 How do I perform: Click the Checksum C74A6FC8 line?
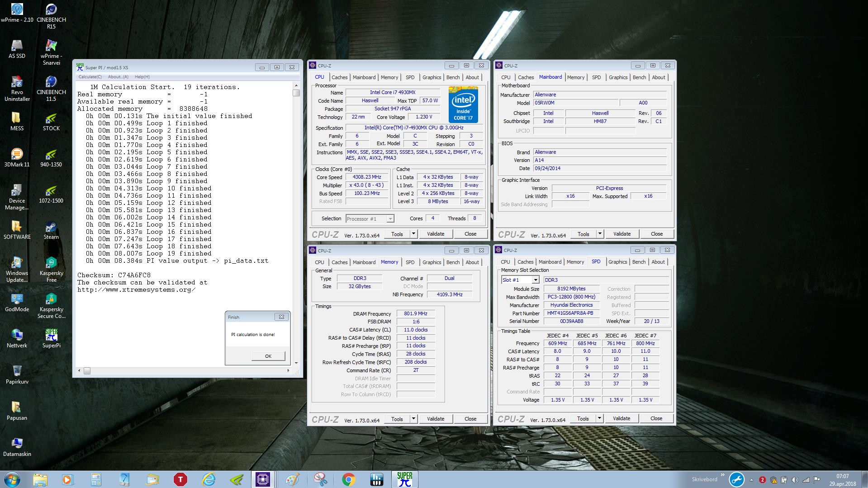114,275
